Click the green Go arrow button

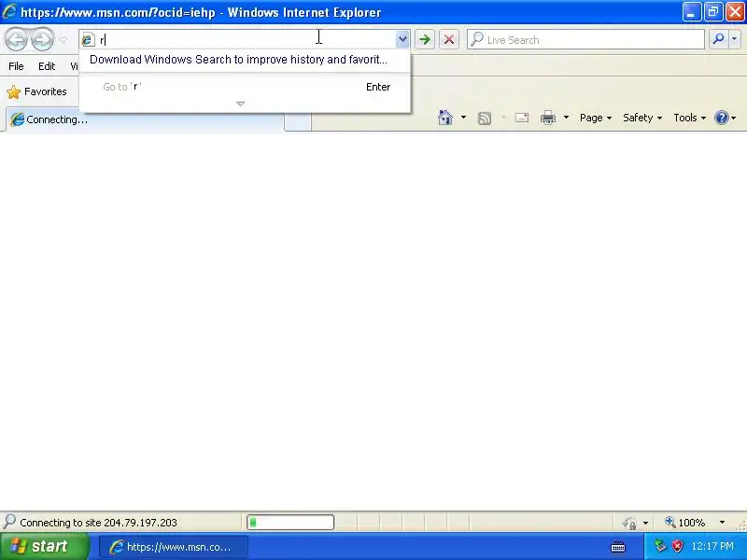(x=425, y=39)
